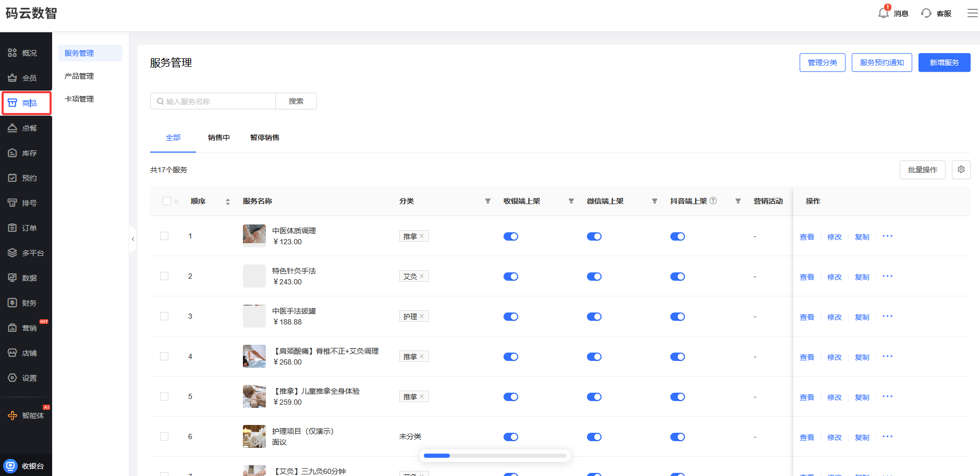Click the message bell icon
Image resolution: width=980 pixels, height=476 pixels.
point(883,13)
